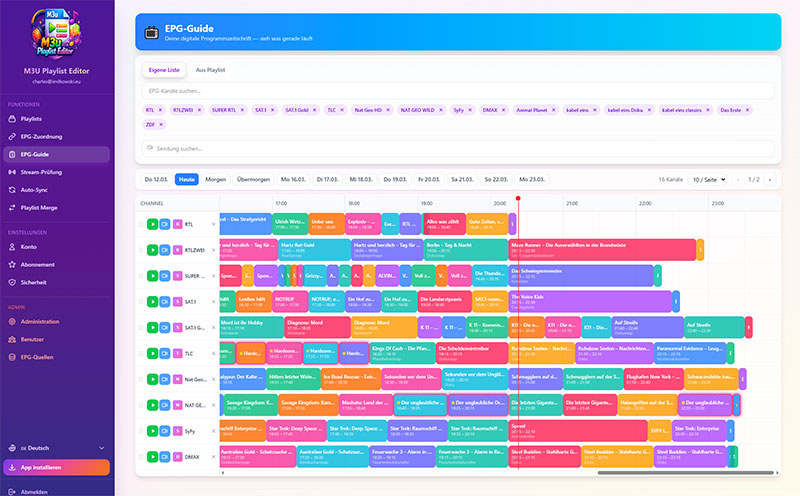Image resolution: width=800 pixels, height=496 pixels.
Task: Open the 10 / Seite page-size dropdown
Action: 712,179
